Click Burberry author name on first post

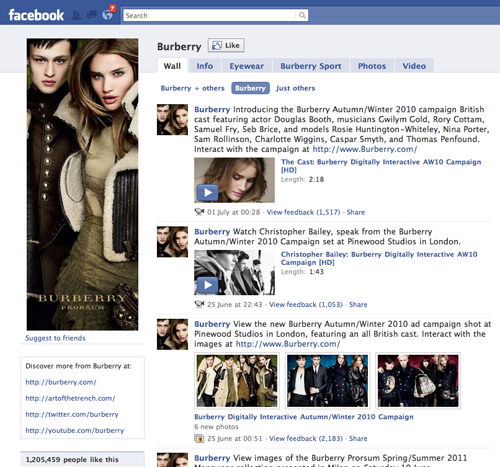212,109
